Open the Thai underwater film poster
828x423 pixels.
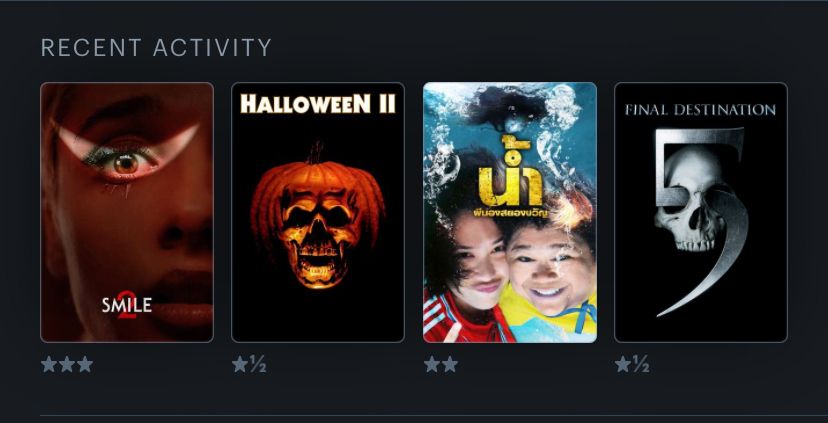(510, 212)
